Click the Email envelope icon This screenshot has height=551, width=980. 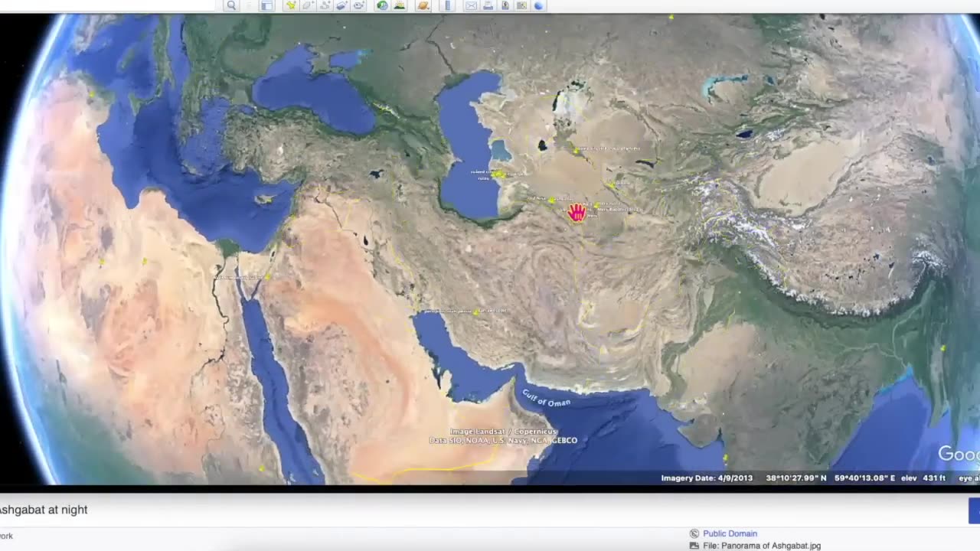click(x=471, y=5)
